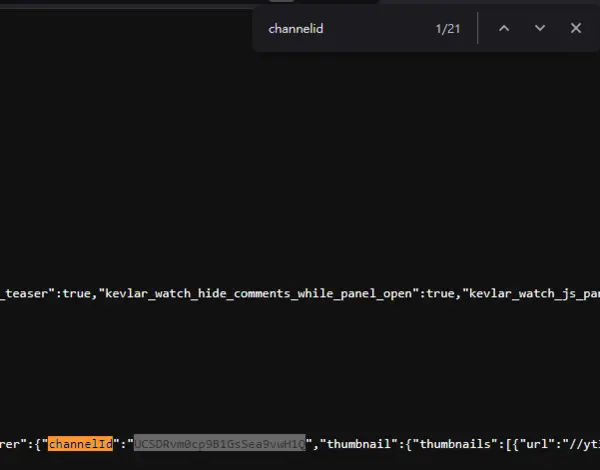Click the selected channel ID value starting UCSDR

[219, 443]
